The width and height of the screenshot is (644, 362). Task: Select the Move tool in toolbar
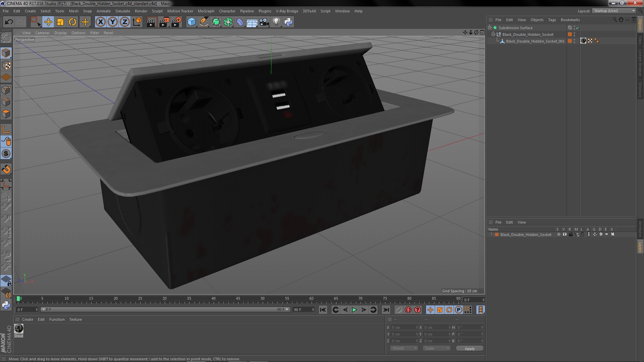(48, 22)
